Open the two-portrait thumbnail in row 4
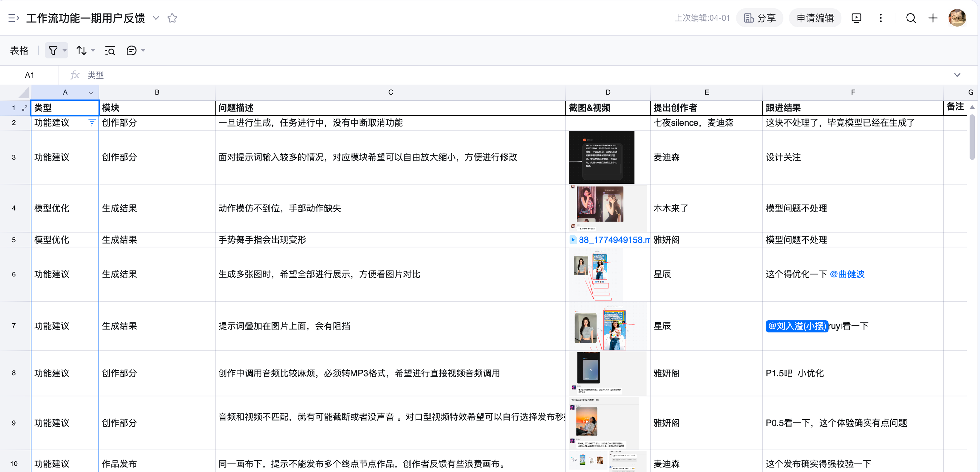 (608, 208)
